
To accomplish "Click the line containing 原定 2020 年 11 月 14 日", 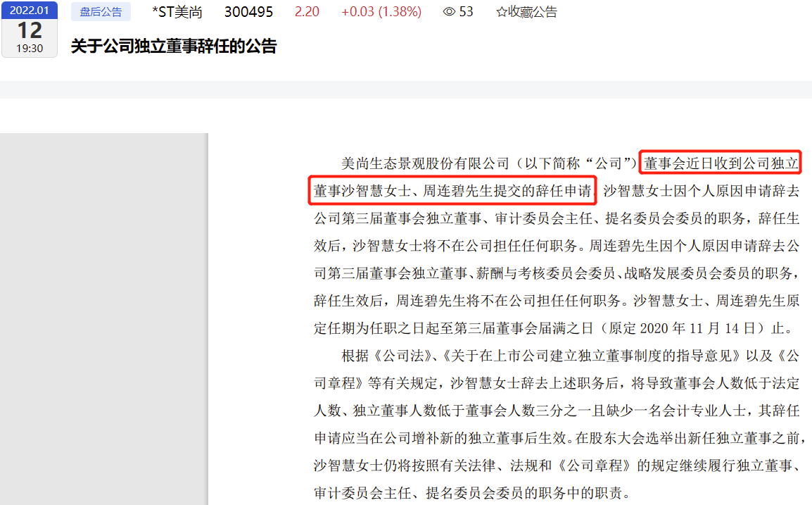I will pyautogui.click(x=554, y=328).
